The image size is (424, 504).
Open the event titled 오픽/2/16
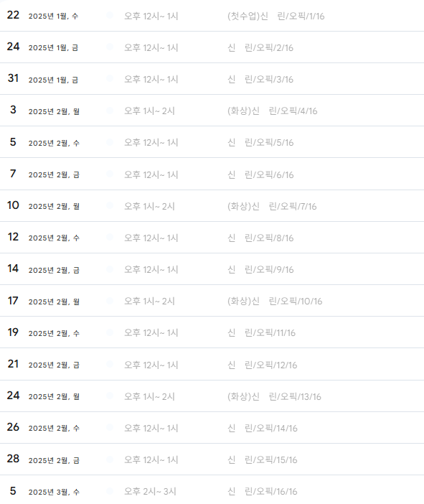click(260, 47)
